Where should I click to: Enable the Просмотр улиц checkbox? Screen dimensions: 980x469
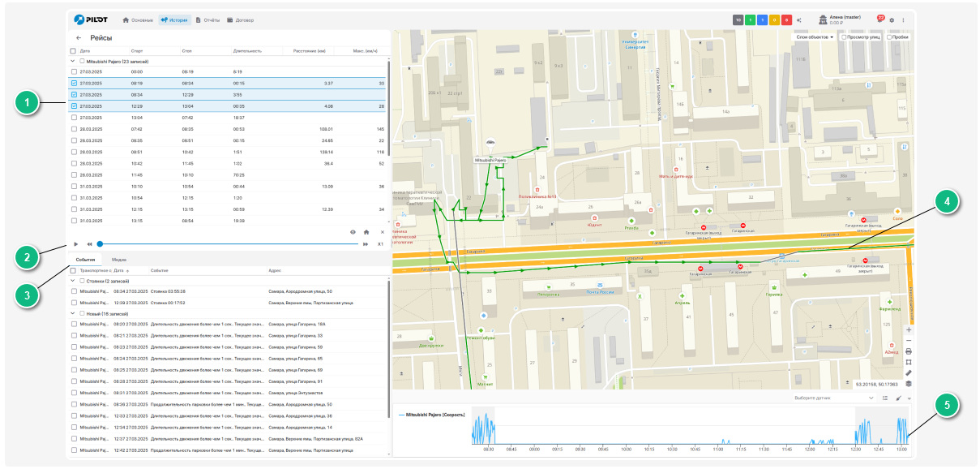[845, 37]
